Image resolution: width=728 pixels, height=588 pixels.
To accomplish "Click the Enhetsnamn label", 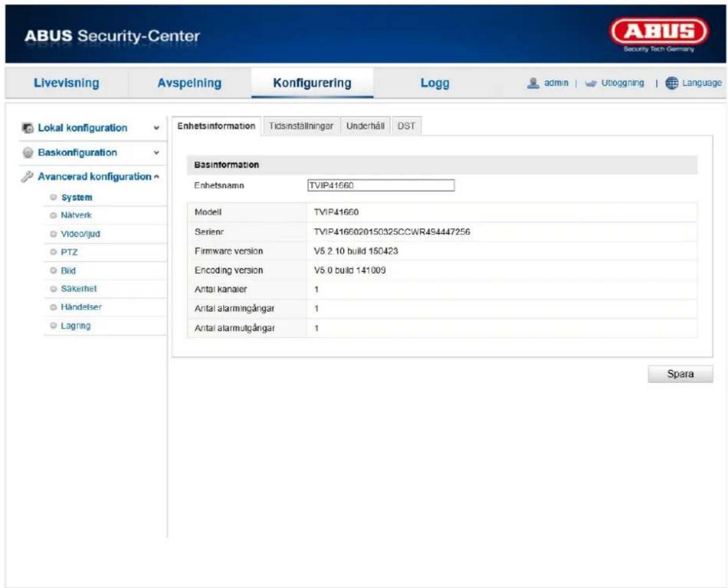I will tap(219, 185).
